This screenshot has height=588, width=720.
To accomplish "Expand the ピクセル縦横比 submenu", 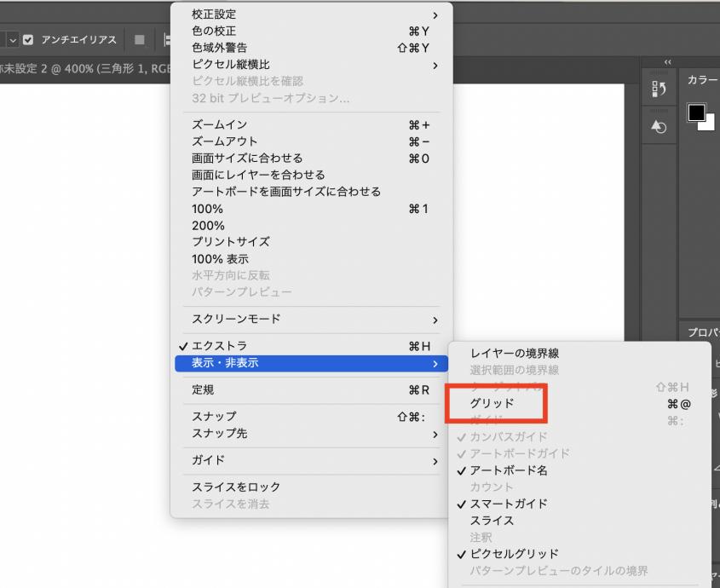I will pyautogui.click(x=311, y=65).
